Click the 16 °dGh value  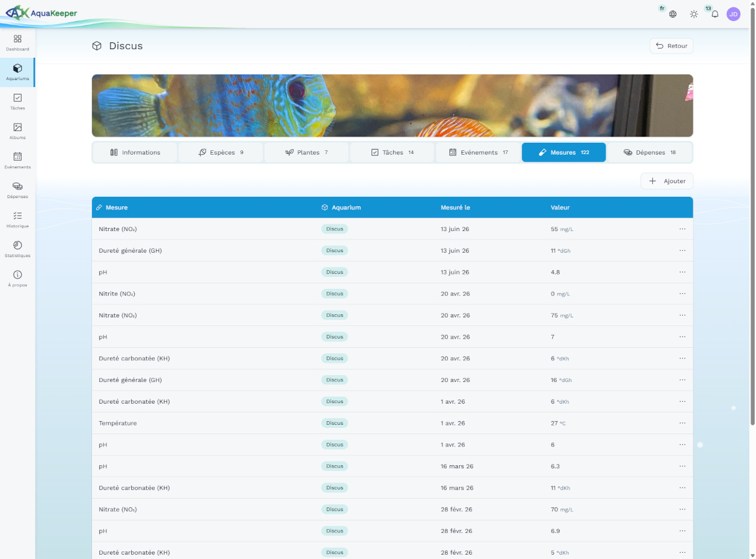click(x=561, y=380)
